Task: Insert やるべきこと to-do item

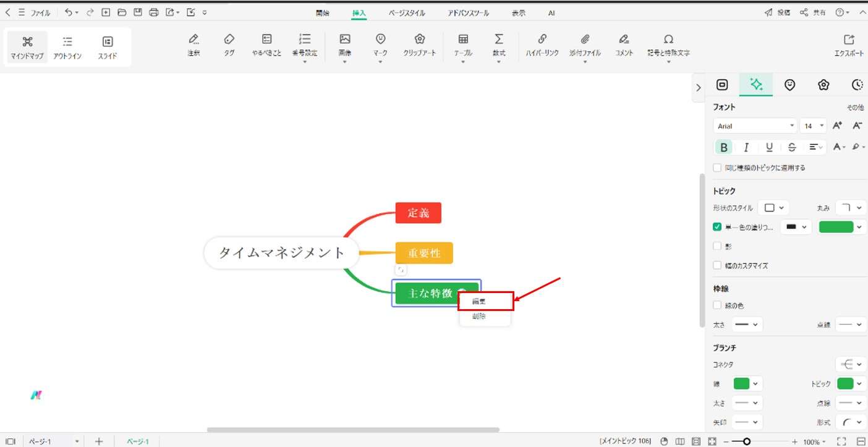Action: point(266,45)
